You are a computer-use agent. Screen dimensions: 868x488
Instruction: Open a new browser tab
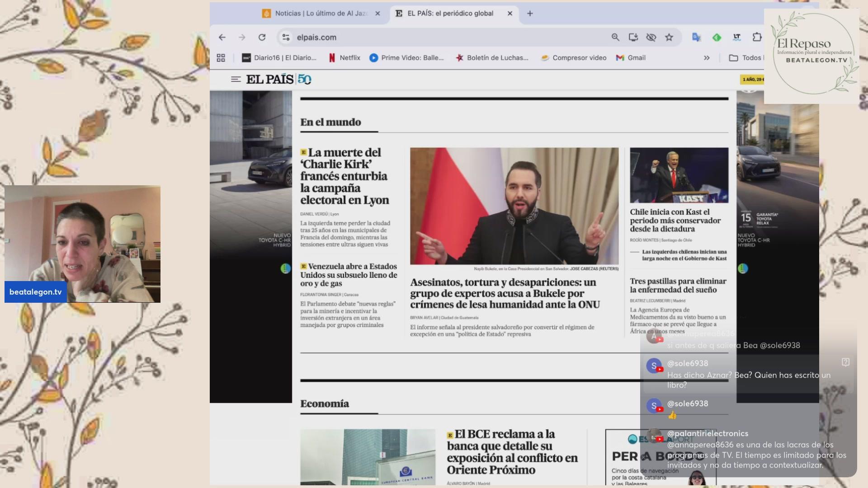(530, 14)
